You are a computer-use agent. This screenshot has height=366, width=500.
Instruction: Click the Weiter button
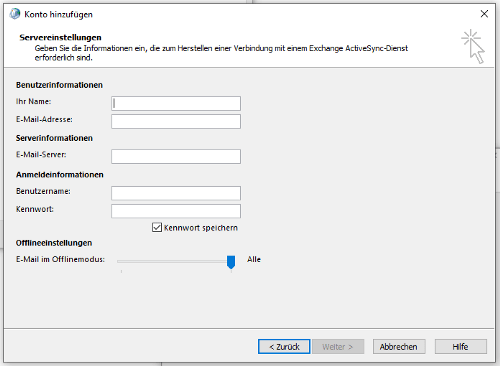(x=338, y=347)
